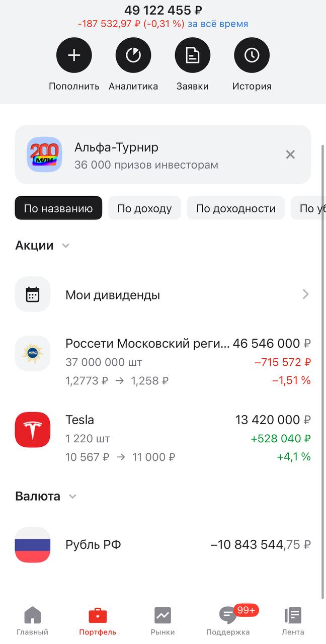Click the за всё время period link
The width and height of the screenshot is (326, 644).
pos(218,24)
